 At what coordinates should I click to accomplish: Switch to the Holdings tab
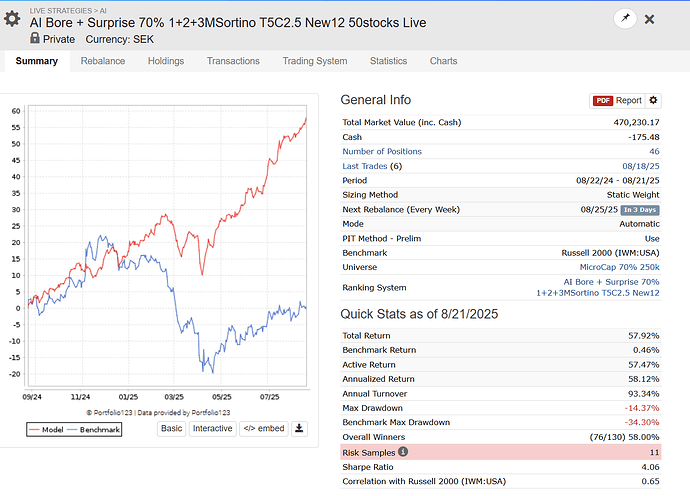coord(165,61)
